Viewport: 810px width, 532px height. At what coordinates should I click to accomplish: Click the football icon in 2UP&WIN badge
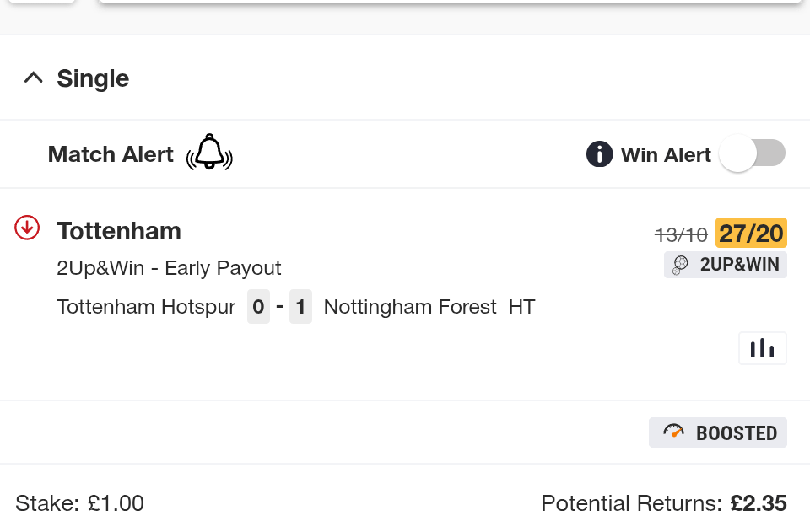pyautogui.click(x=680, y=265)
